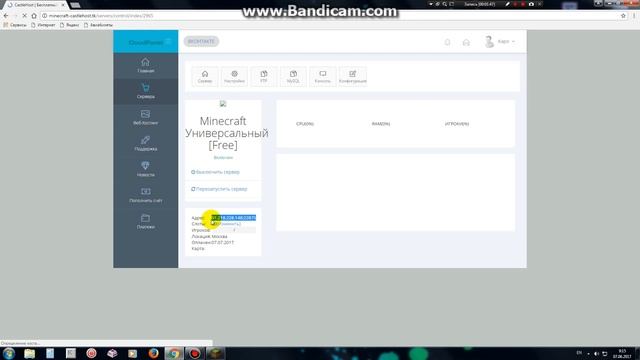Open Главная home item in sidebar
Viewport: 640px width, 360px height.
point(145,65)
